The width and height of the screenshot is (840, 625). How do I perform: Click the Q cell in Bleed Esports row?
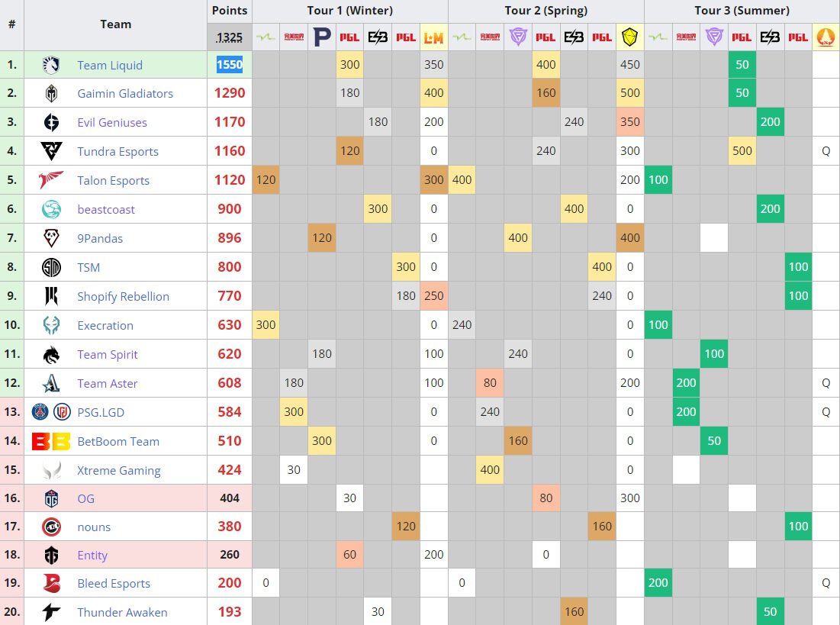point(826,583)
